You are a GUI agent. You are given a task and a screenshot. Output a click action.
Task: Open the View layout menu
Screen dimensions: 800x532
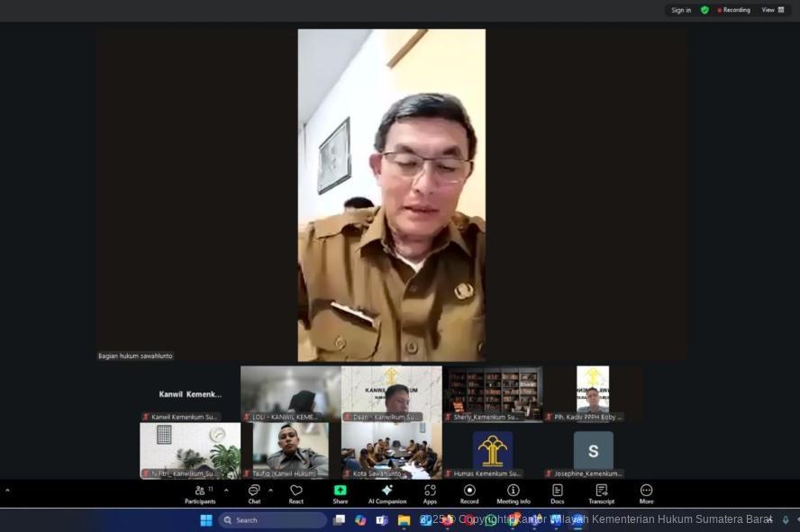[x=773, y=10]
